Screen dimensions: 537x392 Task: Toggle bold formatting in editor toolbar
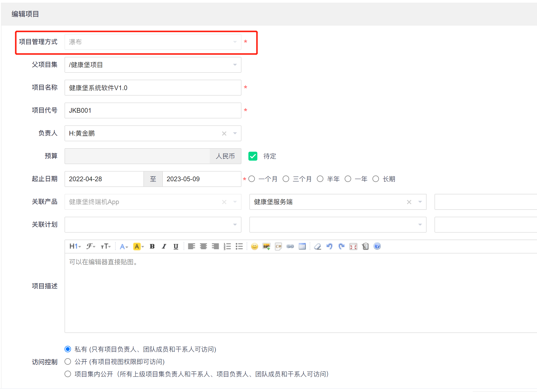(152, 247)
